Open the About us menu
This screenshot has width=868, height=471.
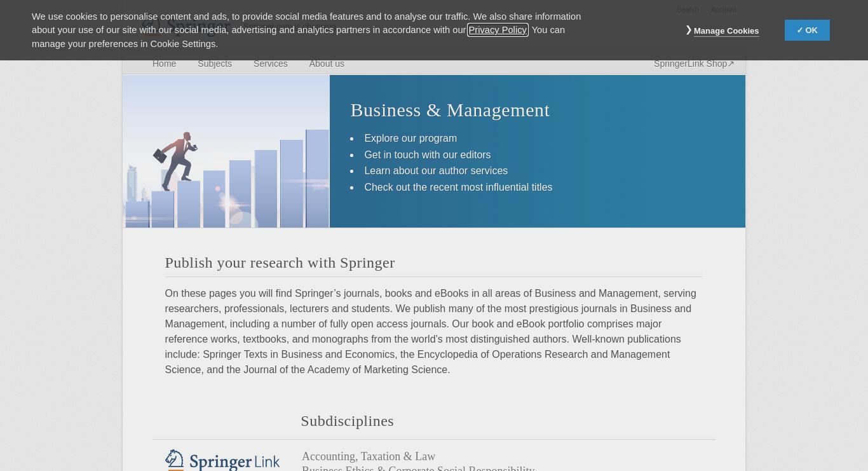327,64
